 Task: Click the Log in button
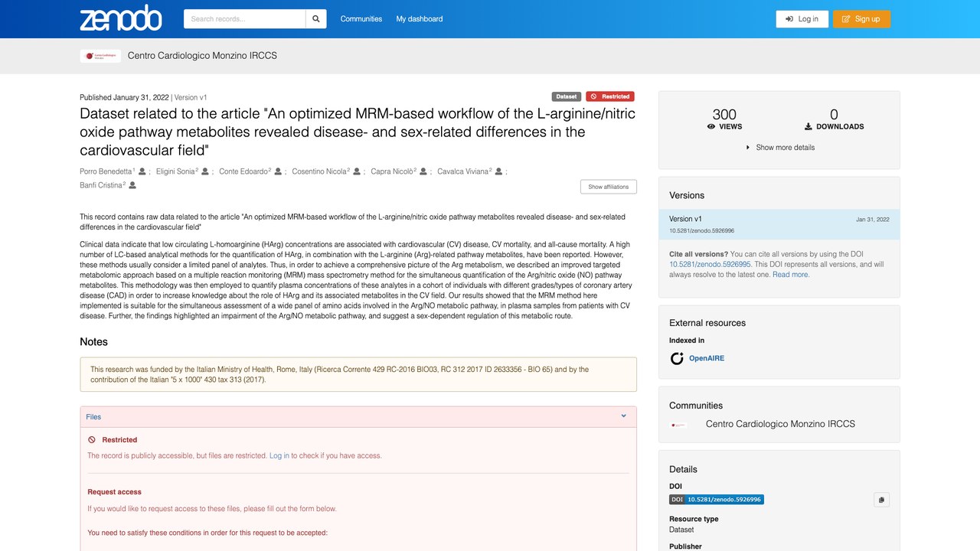[x=802, y=19]
